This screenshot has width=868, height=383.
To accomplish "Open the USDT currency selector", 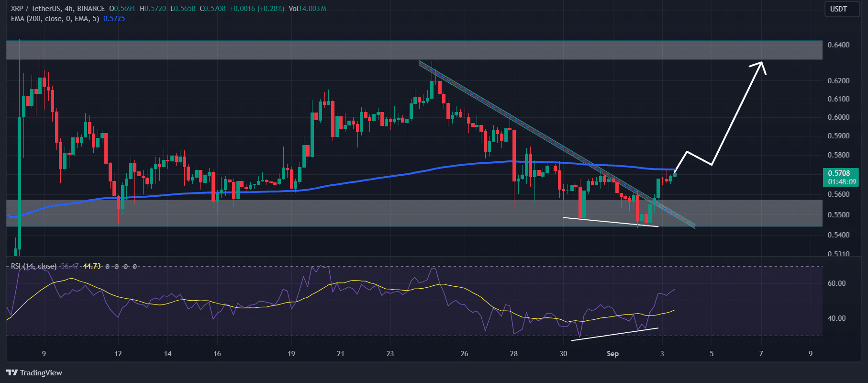I will (x=841, y=9).
